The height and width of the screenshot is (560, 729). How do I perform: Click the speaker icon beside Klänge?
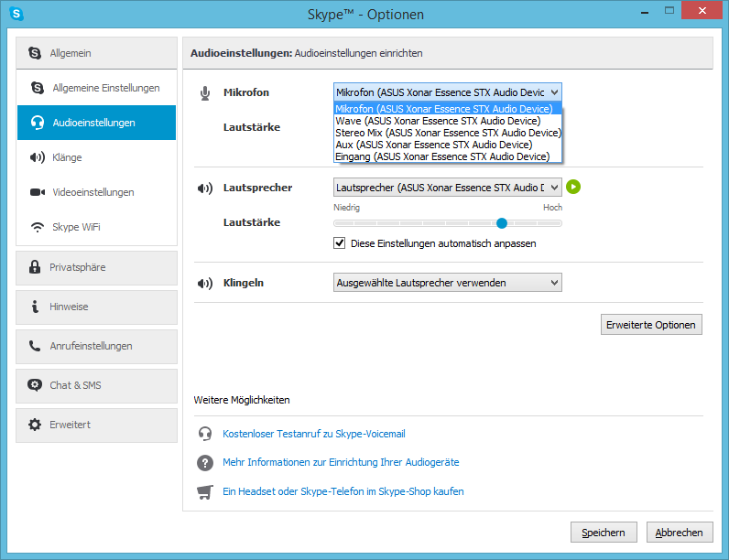(x=38, y=157)
